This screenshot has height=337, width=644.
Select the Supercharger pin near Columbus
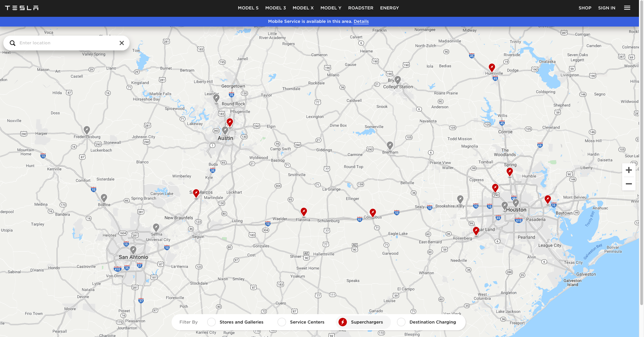372,212
